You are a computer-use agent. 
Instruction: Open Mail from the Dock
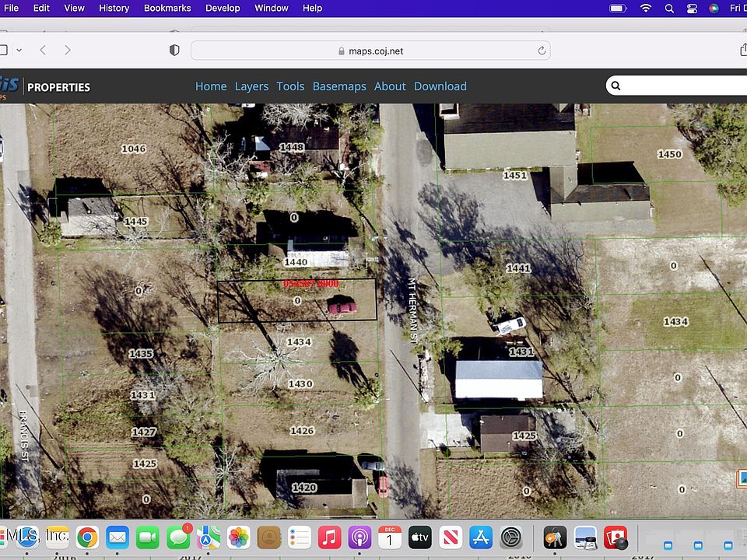117,538
